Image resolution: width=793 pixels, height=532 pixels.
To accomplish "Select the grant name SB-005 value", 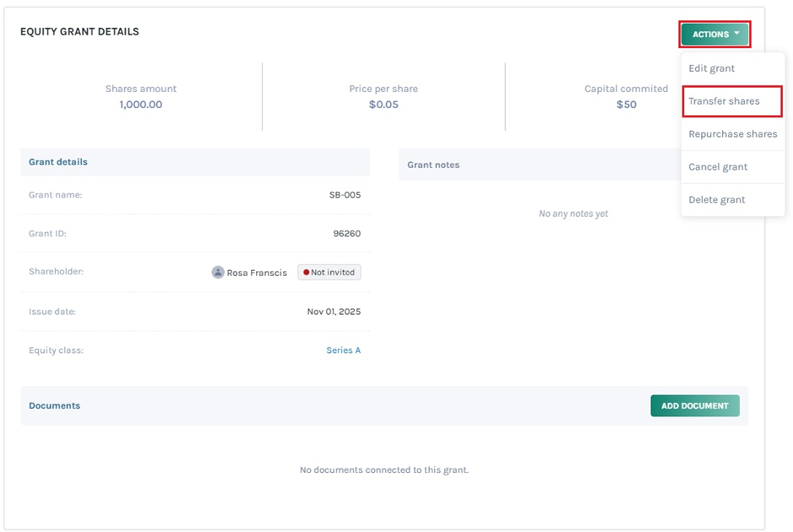I will 345,195.
